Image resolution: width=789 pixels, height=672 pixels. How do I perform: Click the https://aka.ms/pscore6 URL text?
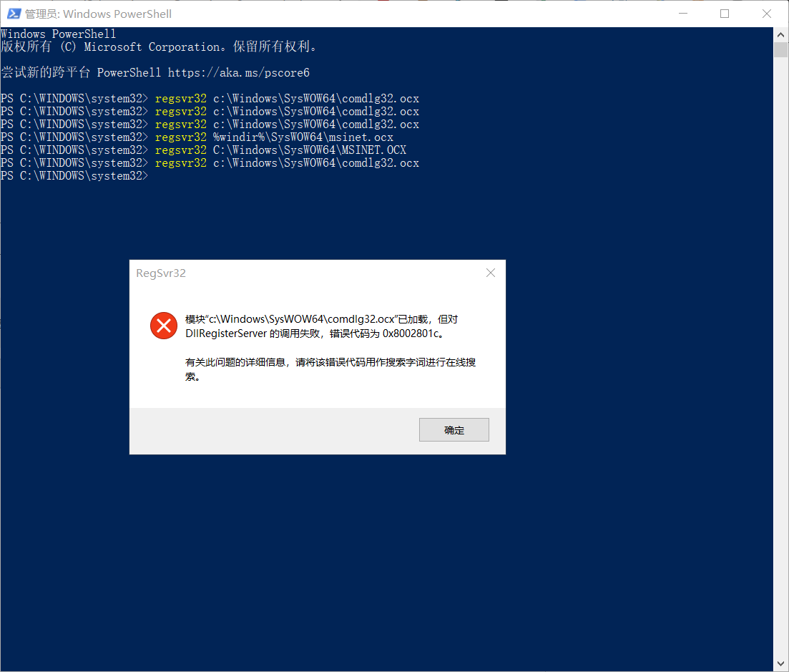(x=238, y=72)
